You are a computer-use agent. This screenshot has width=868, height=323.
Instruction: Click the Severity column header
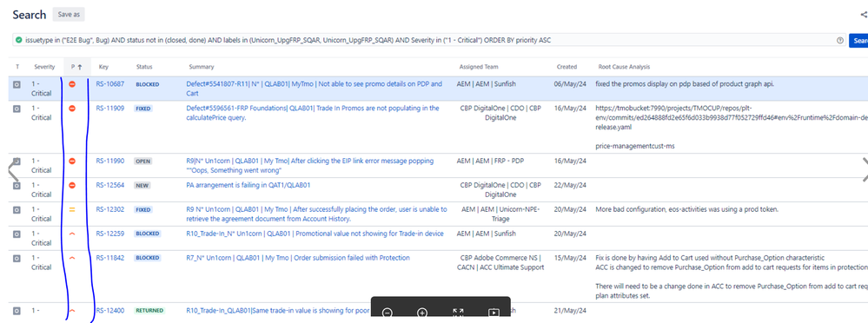click(44, 67)
